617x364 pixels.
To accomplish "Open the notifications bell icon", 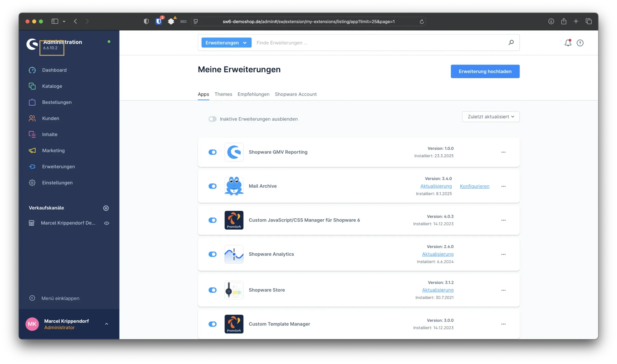I will 568,43.
